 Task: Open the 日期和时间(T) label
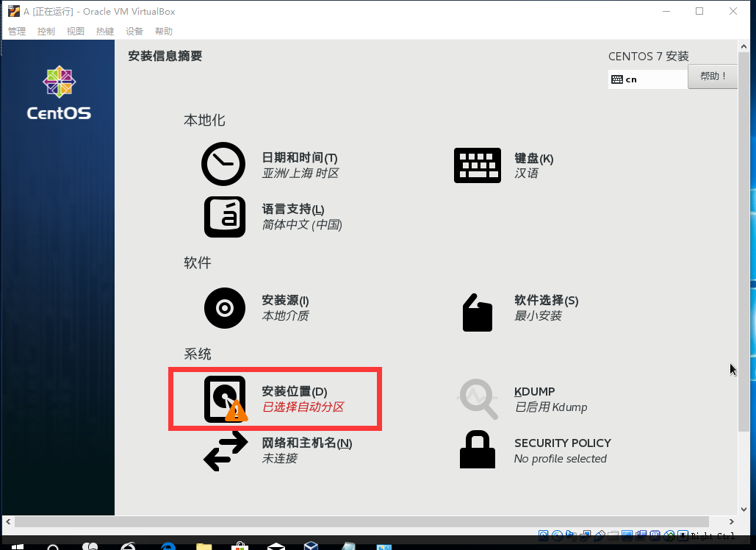(x=300, y=158)
